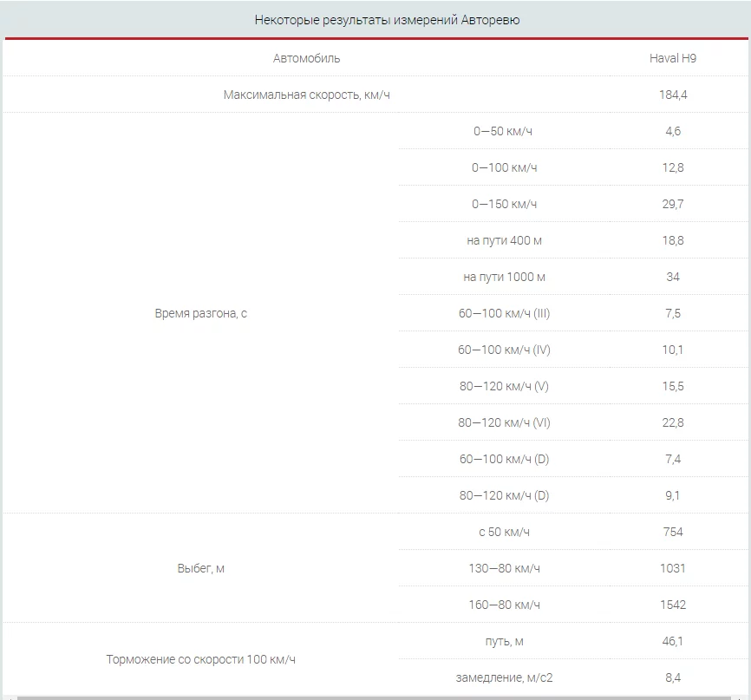Click the 'Haval H9' column header
Screen dimensions: 751x700
[x=672, y=58]
